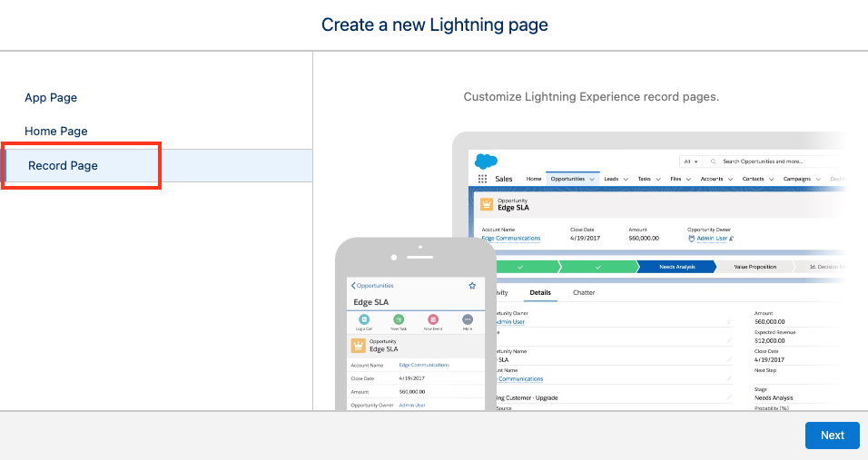Click the Needs Analysis stage in the path
Image resolution: width=868 pixels, height=460 pixels.
676,267
